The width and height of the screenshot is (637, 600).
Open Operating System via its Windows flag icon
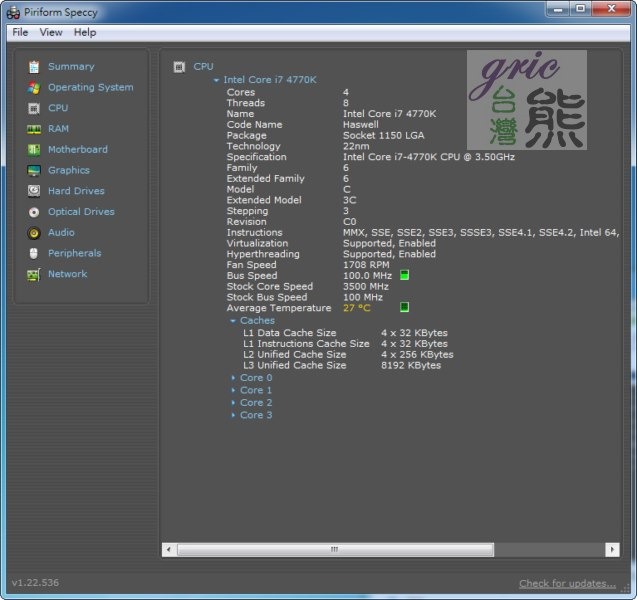click(x=34, y=88)
